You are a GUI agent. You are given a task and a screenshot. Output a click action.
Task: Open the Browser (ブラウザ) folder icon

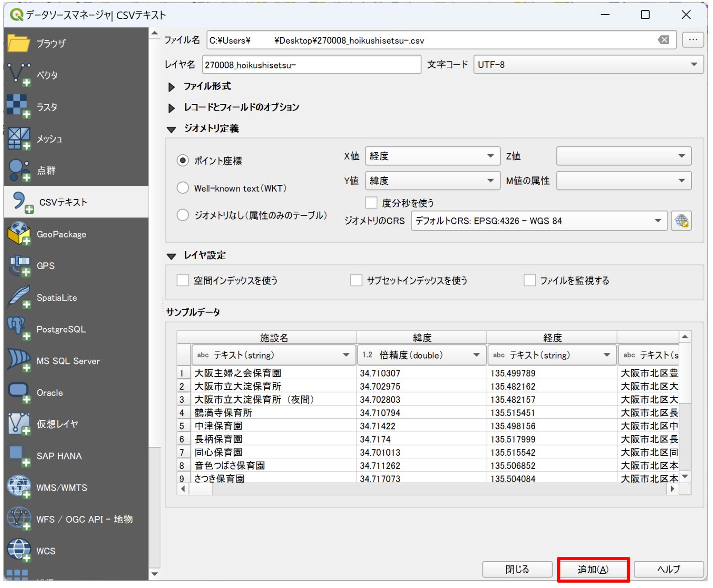click(x=19, y=43)
